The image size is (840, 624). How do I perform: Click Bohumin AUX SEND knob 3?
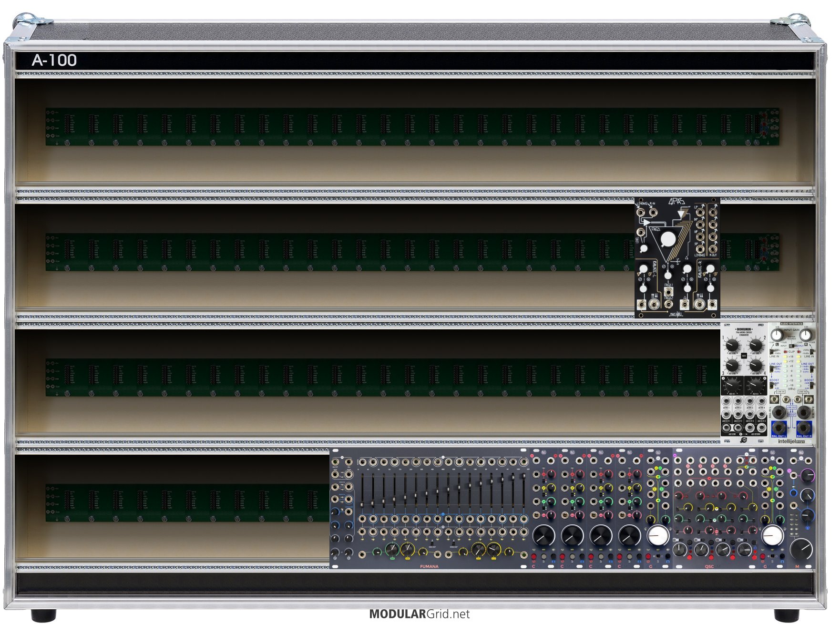(x=732, y=366)
